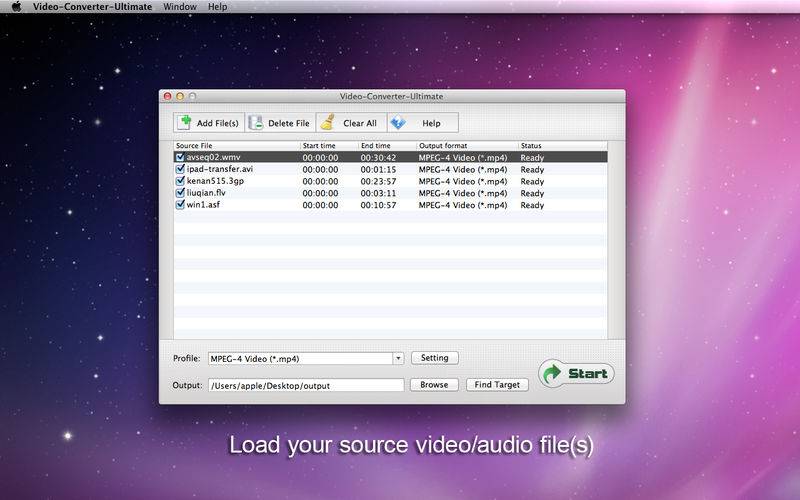Image resolution: width=800 pixels, height=500 pixels.
Task: Open the Apple menu
Action: pyautogui.click(x=16, y=7)
